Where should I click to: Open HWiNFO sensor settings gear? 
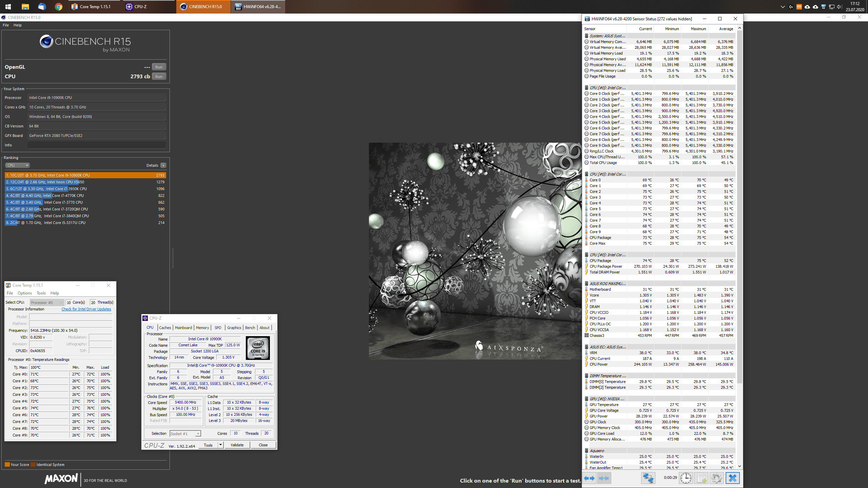[x=716, y=478]
